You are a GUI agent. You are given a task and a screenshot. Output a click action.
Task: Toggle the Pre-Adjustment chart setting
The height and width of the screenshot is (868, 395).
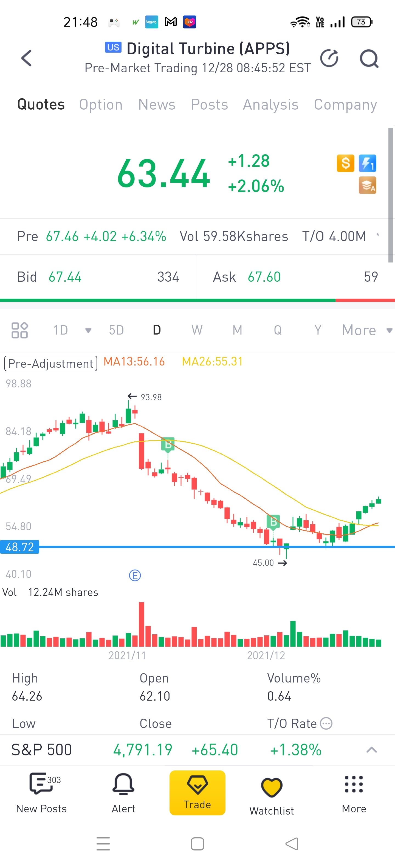(x=50, y=364)
